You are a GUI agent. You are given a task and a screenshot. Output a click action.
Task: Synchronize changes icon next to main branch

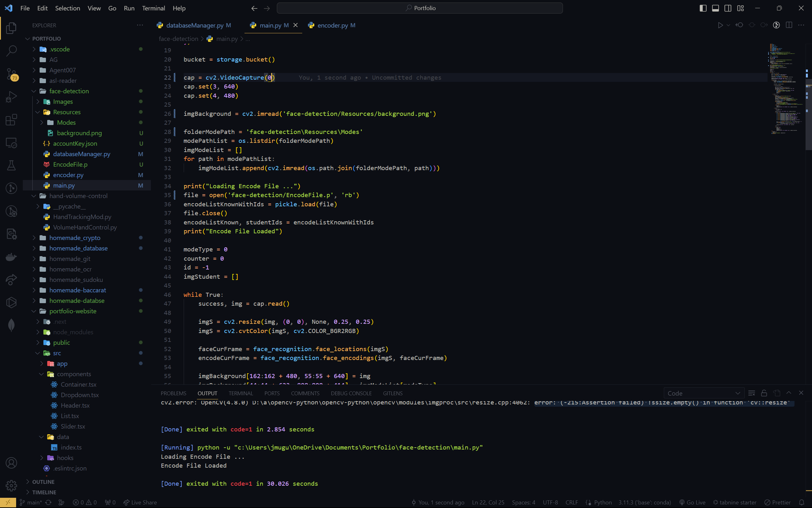point(49,502)
